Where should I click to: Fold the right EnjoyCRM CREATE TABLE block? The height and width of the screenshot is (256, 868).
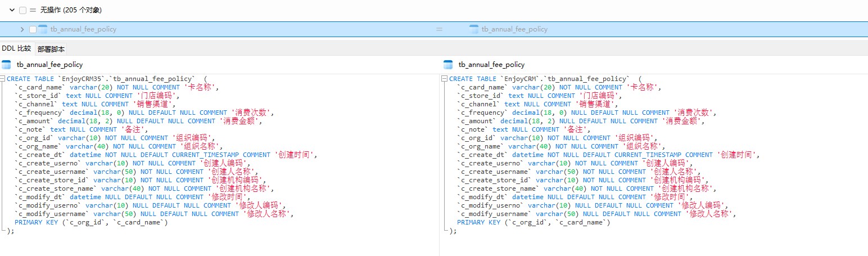(445, 79)
